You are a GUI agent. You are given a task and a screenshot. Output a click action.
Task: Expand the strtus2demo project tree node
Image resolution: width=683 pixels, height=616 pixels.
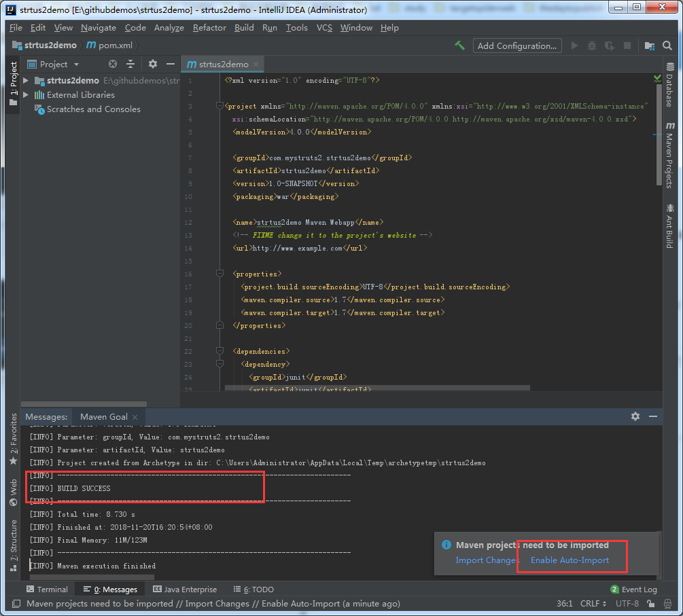(x=26, y=81)
